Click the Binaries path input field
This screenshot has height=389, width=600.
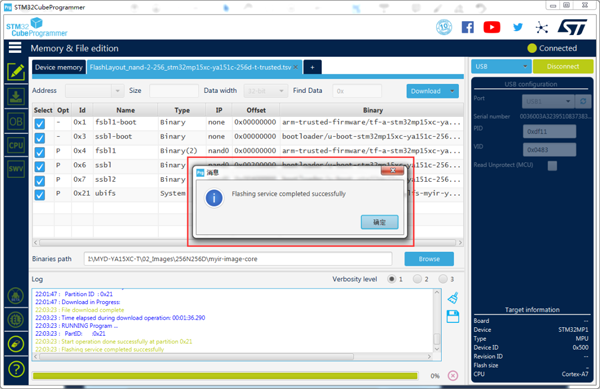tap(238, 259)
